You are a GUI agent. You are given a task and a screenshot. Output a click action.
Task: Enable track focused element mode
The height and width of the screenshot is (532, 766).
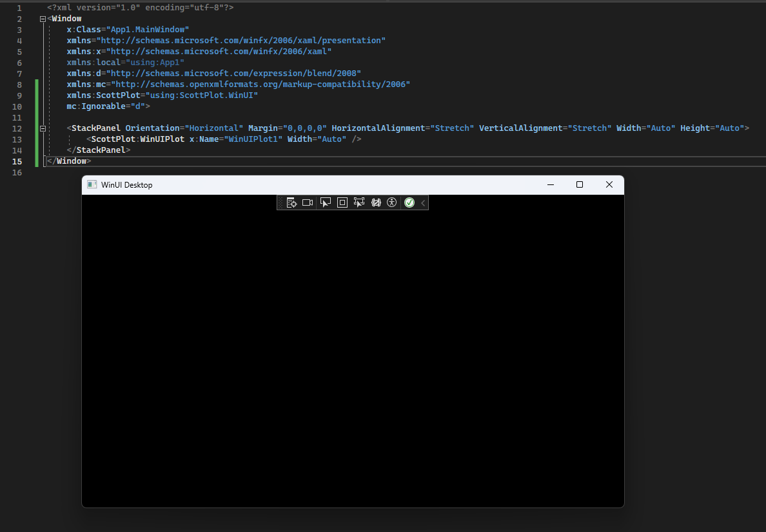tap(358, 202)
